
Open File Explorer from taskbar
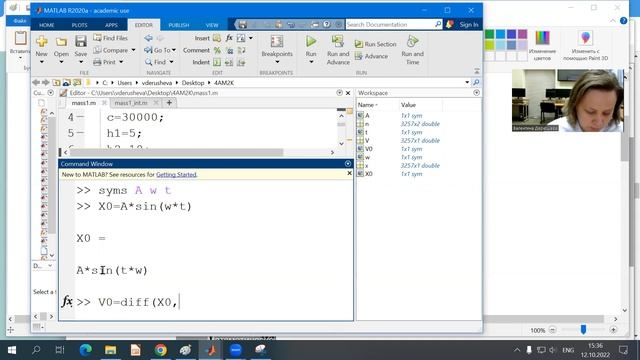point(110,350)
